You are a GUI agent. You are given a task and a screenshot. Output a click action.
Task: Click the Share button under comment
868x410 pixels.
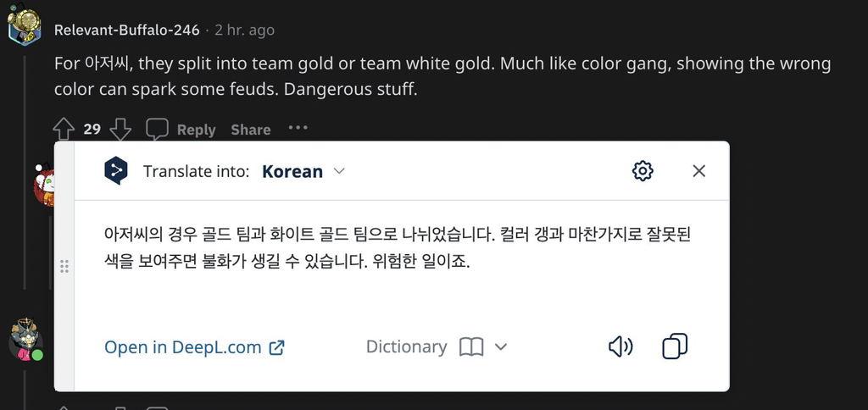click(251, 130)
